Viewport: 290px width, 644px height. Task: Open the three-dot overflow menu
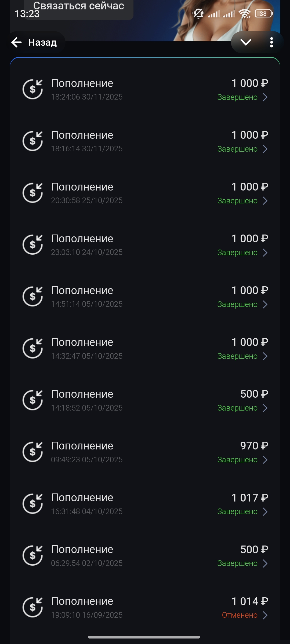pyautogui.click(x=271, y=42)
